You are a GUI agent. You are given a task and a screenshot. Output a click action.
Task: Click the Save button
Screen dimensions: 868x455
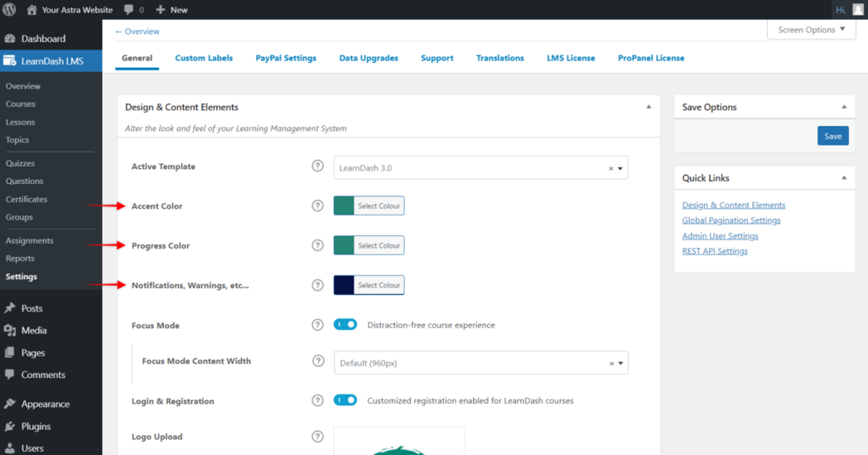click(x=832, y=136)
